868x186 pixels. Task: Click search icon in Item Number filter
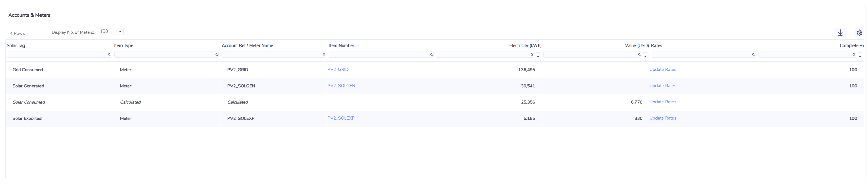431,55
